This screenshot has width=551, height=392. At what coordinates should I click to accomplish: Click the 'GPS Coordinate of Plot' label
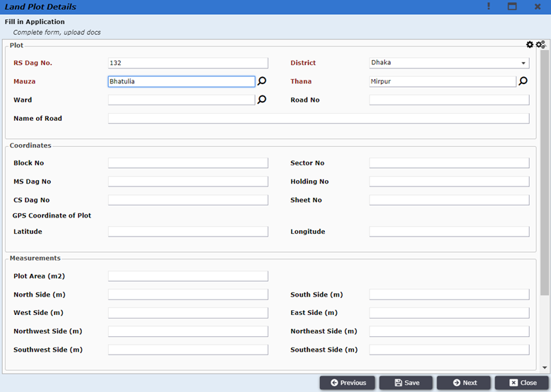click(x=52, y=215)
